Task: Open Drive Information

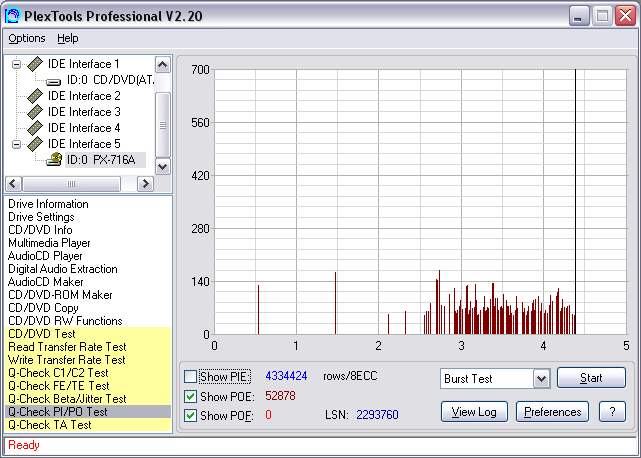Action: coord(48,204)
